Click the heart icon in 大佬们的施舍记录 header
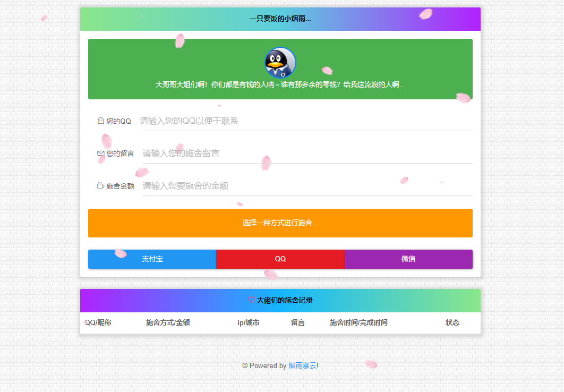 point(250,299)
